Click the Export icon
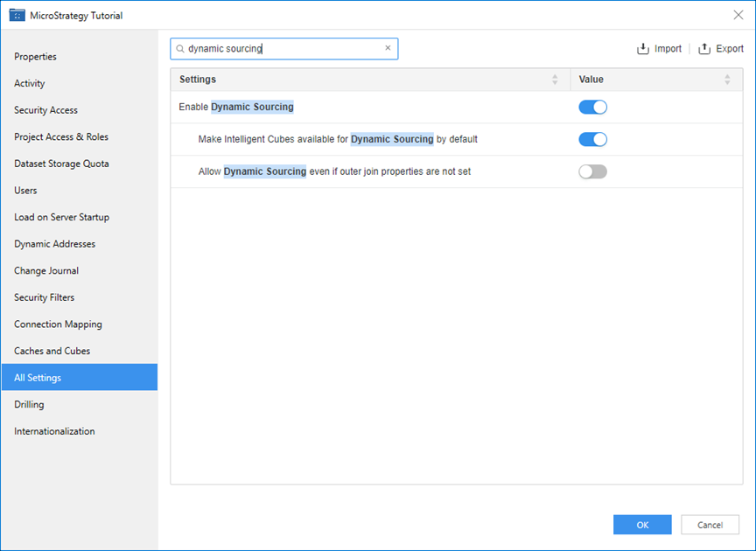Viewport: 756px width, 551px height. coord(704,49)
